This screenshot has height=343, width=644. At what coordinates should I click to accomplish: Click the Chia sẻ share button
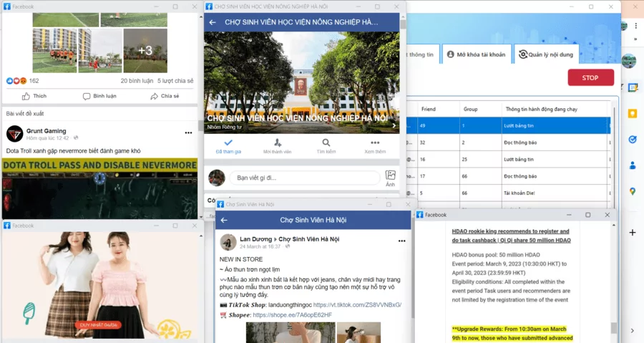click(x=165, y=96)
